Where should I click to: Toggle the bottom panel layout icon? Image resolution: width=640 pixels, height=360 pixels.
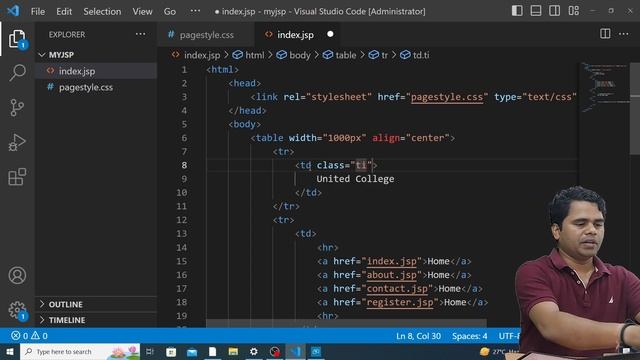tap(536, 11)
